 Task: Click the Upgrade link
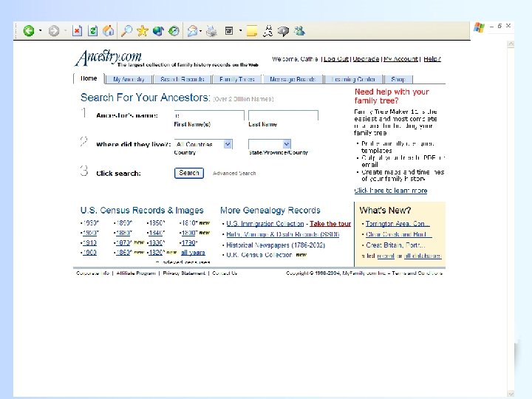(x=366, y=58)
